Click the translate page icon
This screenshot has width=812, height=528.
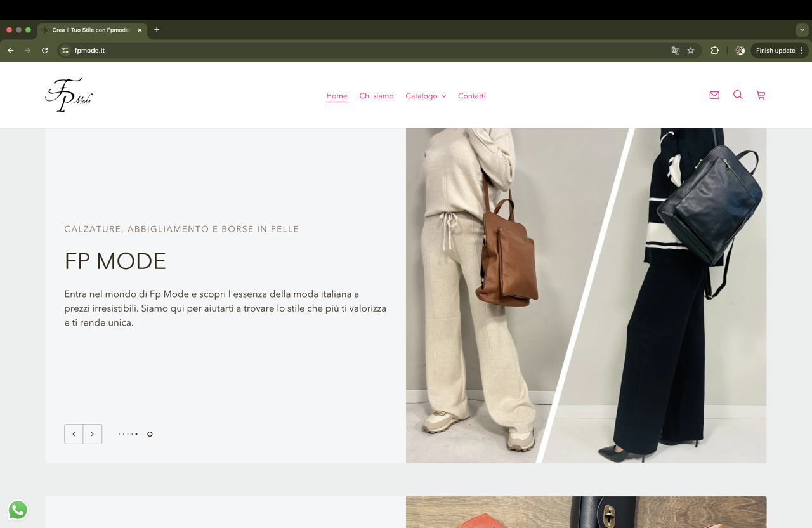[675, 51]
